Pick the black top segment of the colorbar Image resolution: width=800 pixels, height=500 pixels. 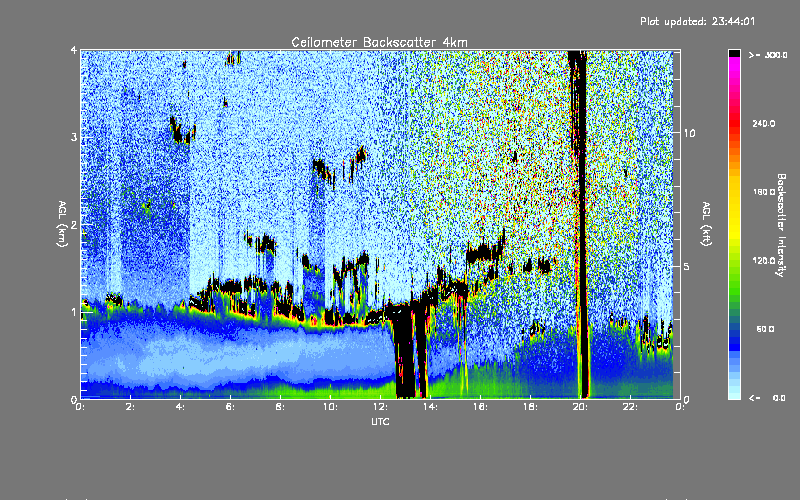734,53
